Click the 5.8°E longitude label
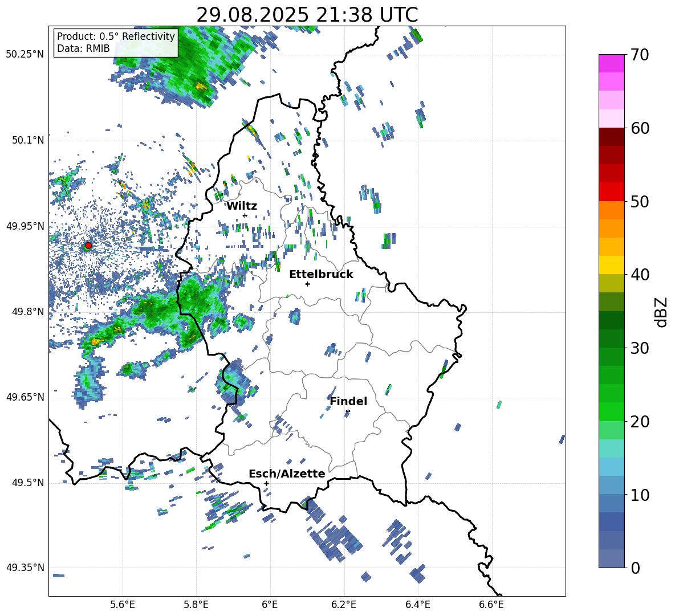The height and width of the screenshot is (616, 675). 197,605
